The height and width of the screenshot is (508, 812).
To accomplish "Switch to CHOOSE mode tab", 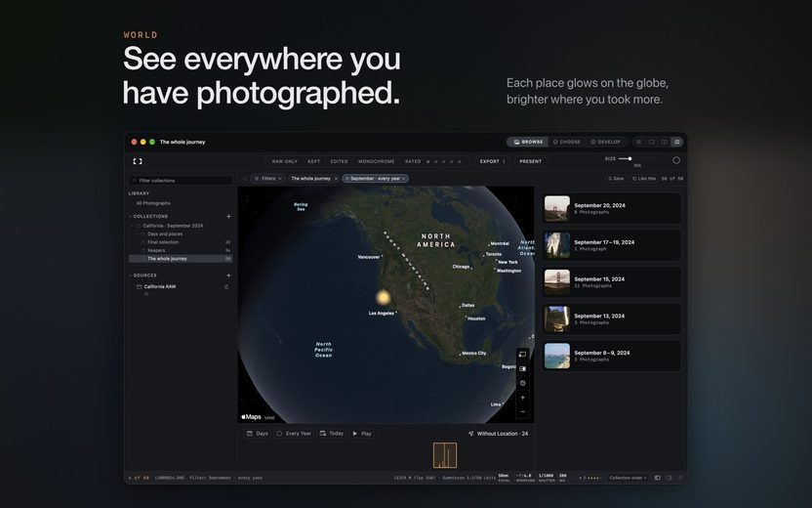I will click(566, 142).
